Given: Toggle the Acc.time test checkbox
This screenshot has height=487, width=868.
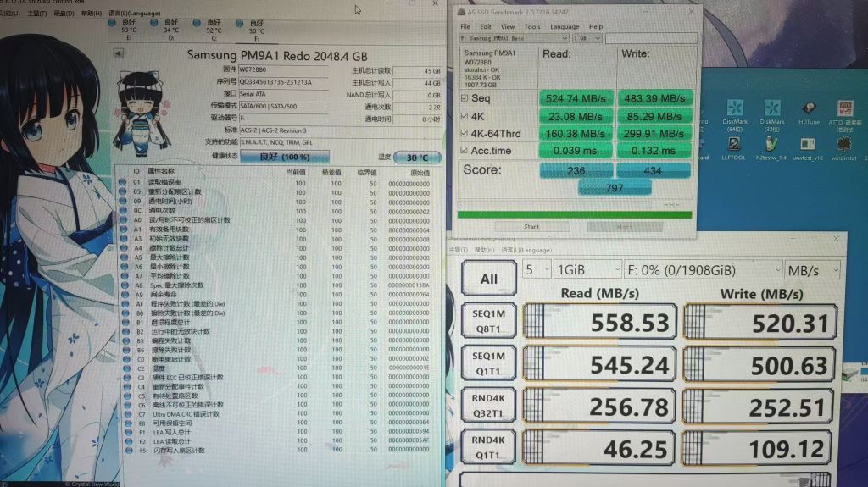Looking at the screenshot, I should [465, 150].
